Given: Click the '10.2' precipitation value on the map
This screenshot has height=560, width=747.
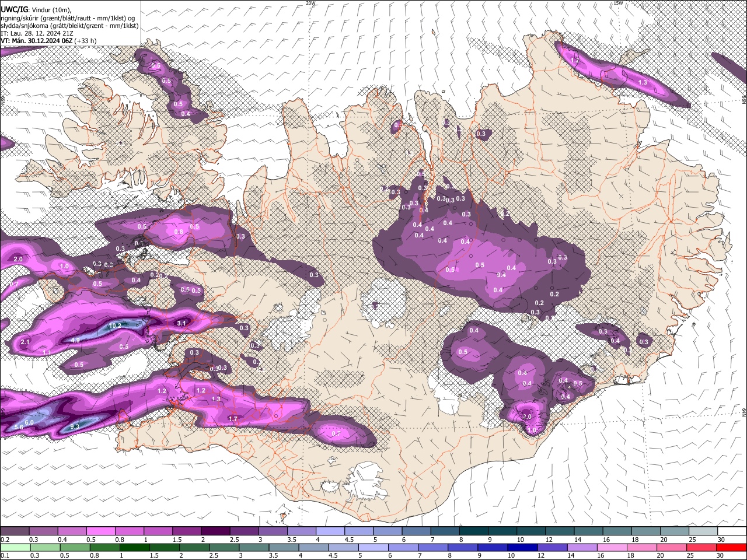Looking at the screenshot, I should pos(115,325).
